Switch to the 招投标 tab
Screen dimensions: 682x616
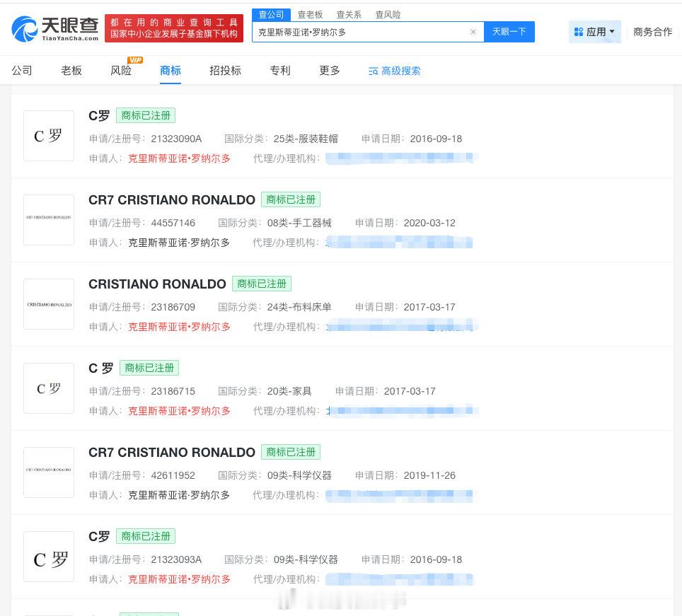225,71
